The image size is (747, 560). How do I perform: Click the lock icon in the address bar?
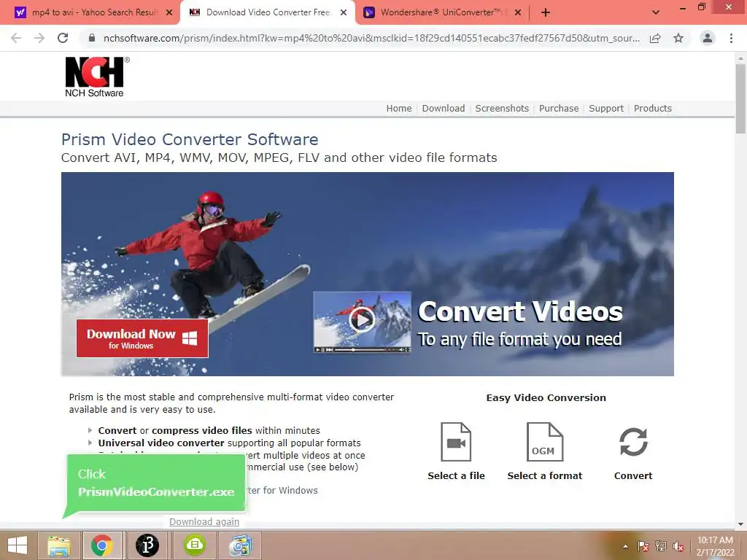coord(91,38)
